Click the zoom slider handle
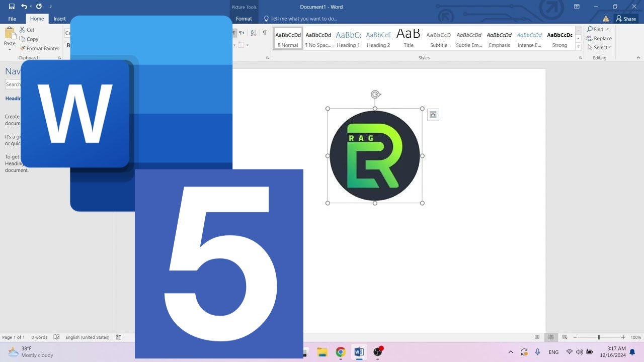 (x=599, y=337)
